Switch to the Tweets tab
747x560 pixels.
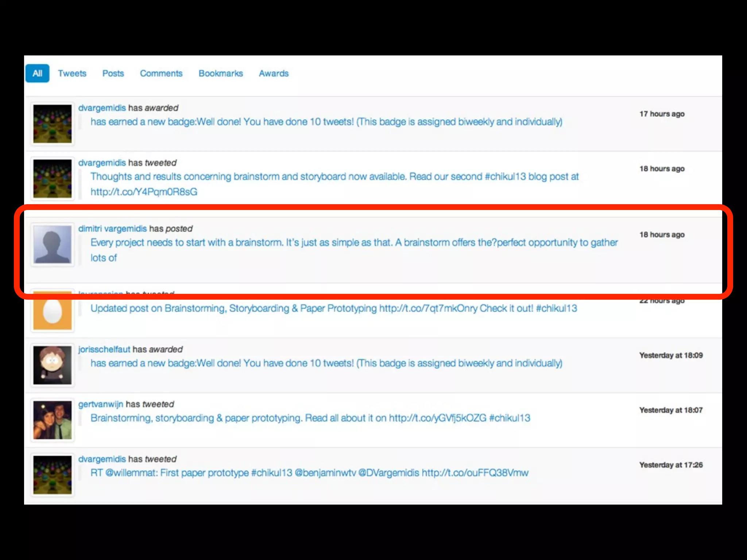(x=72, y=73)
